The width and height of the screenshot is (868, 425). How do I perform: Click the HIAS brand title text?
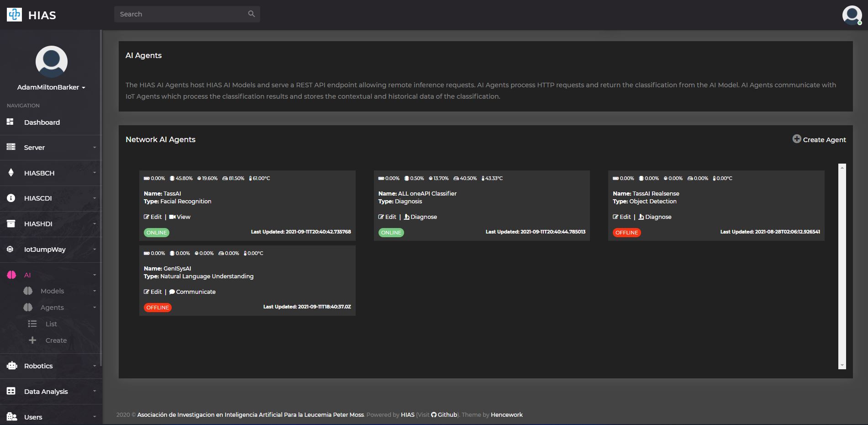pos(42,16)
